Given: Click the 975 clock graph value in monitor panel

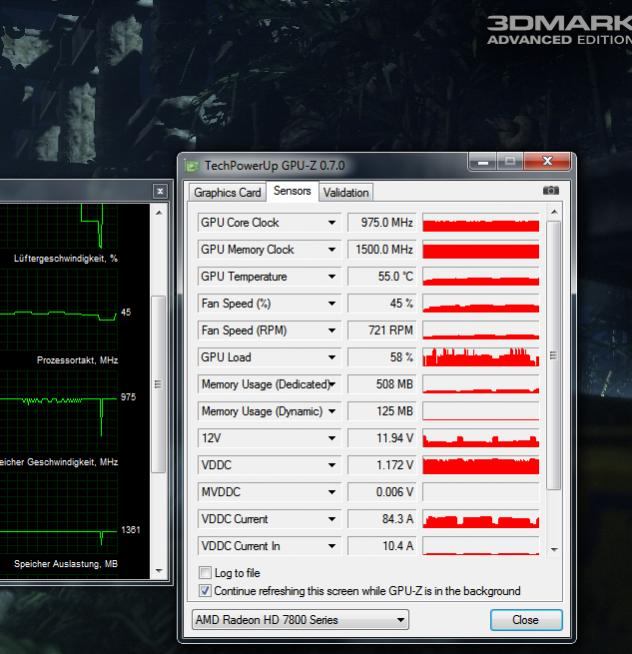Looking at the screenshot, I should (128, 397).
